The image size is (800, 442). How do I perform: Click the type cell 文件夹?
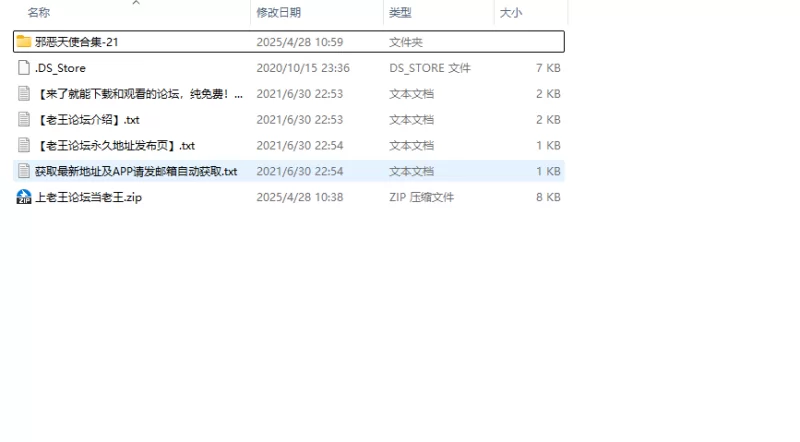click(406, 42)
